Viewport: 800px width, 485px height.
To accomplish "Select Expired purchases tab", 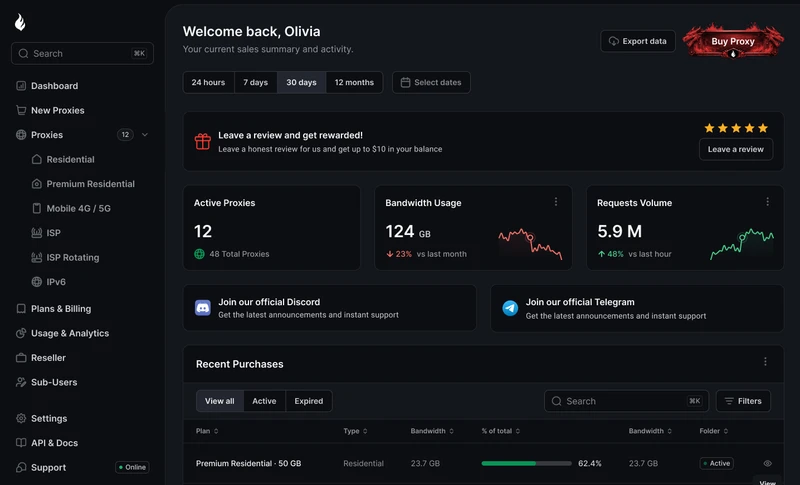I will coord(309,401).
